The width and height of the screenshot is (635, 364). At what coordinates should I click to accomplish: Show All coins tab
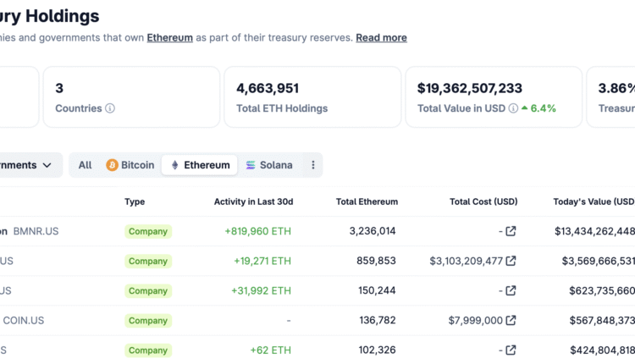point(85,165)
